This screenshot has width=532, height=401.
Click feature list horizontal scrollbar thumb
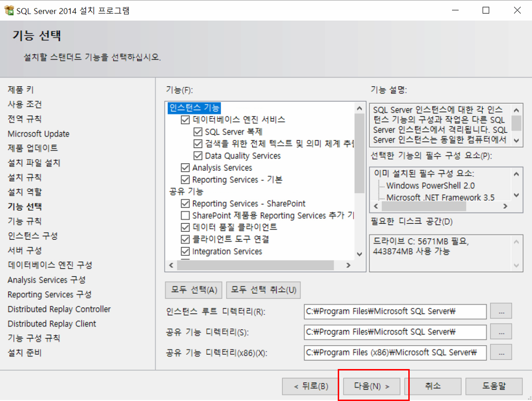(255, 266)
